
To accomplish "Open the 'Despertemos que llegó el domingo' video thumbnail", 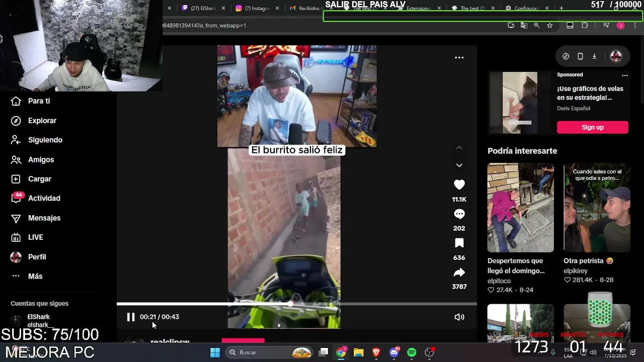I will coord(521,208).
